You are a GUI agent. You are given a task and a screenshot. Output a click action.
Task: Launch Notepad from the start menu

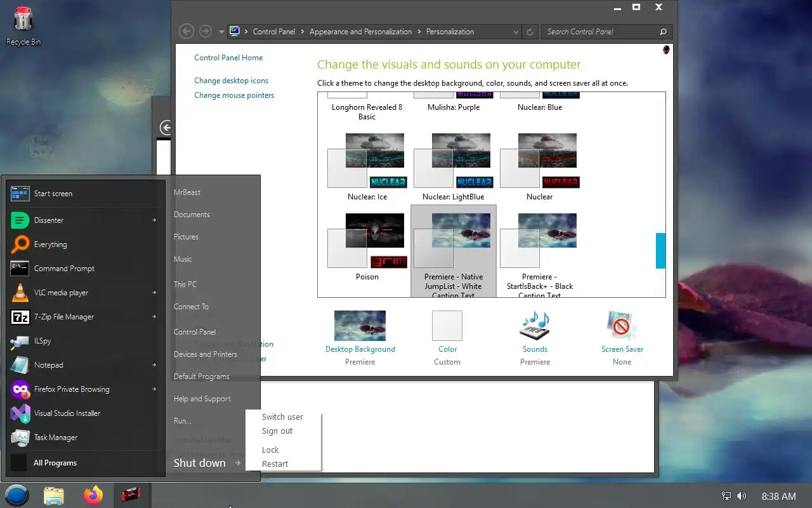pos(84,365)
